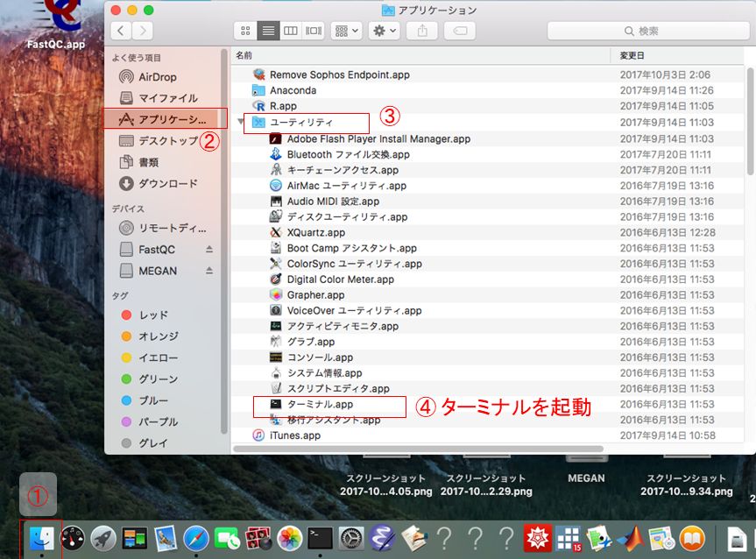The width and height of the screenshot is (756, 559).
Task: Open Mission Control in the Dock
Action: point(135,538)
